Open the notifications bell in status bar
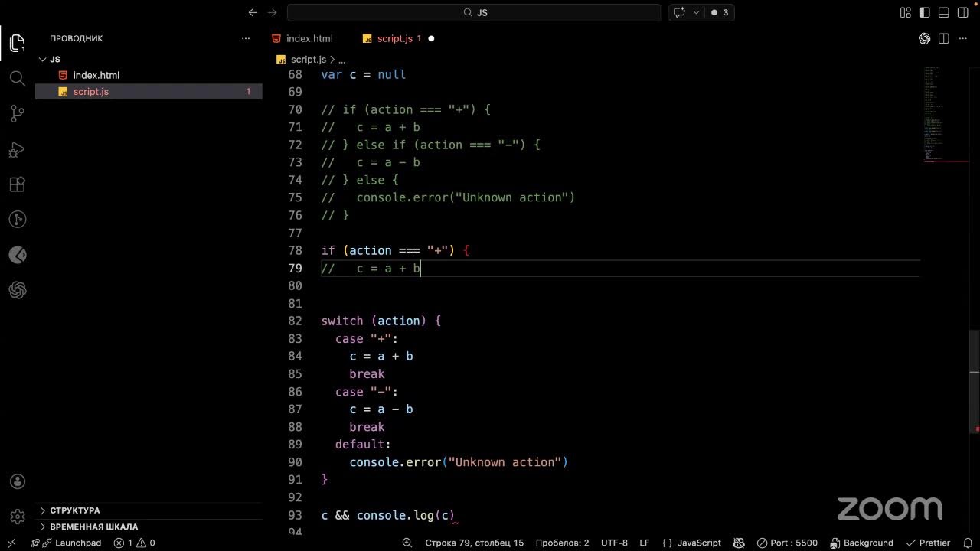The height and width of the screenshot is (551, 980). coord(968,543)
